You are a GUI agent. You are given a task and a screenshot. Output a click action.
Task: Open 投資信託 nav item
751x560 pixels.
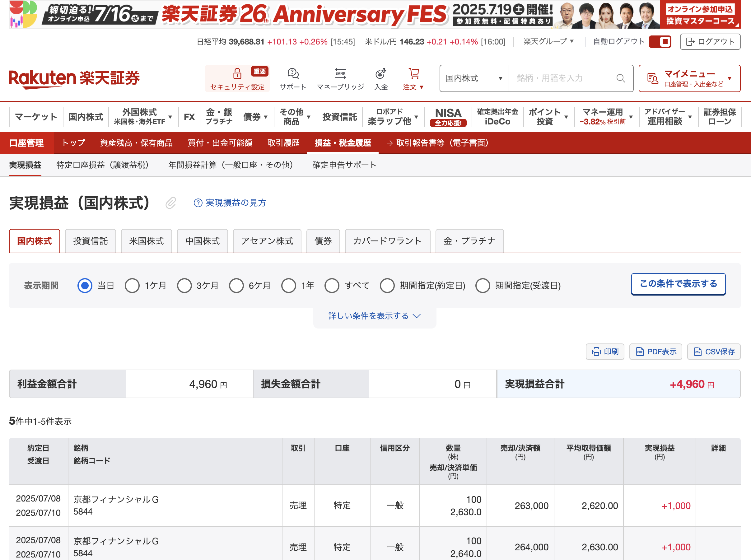coord(340,117)
